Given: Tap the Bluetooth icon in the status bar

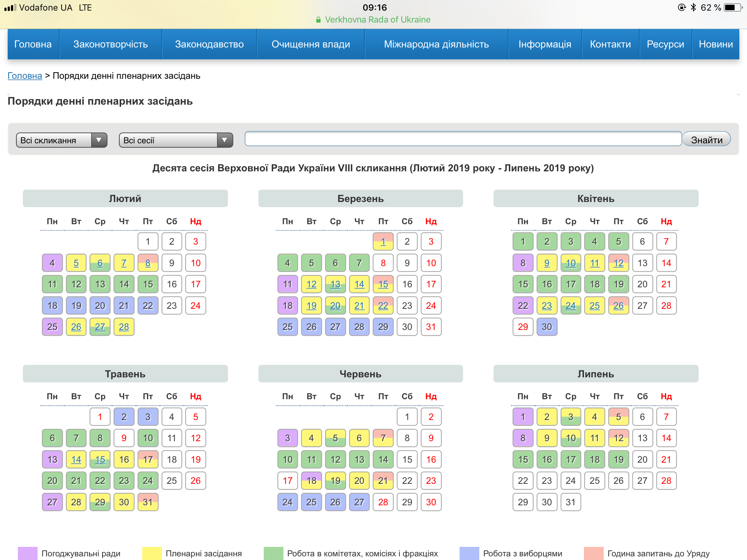Looking at the screenshot, I should point(693,8).
